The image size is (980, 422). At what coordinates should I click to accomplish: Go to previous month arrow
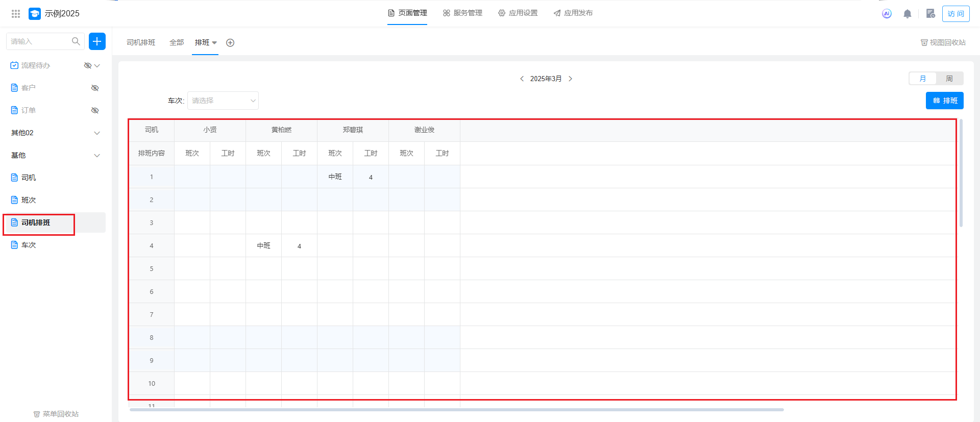[522, 79]
